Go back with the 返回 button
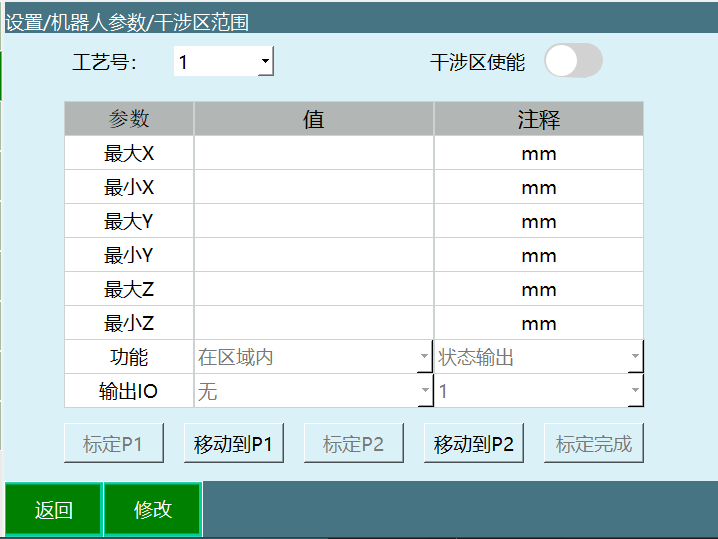This screenshot has width=718, height=539. pos(53,510)
